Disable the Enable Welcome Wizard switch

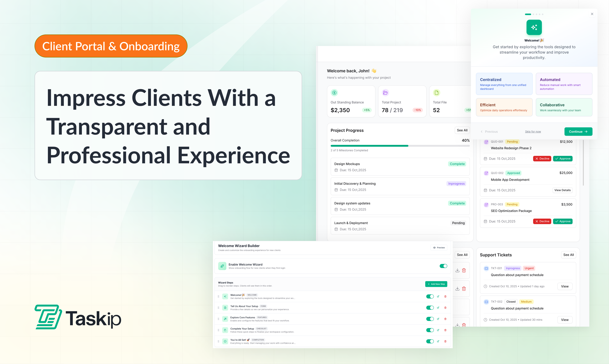coord(443,266)
